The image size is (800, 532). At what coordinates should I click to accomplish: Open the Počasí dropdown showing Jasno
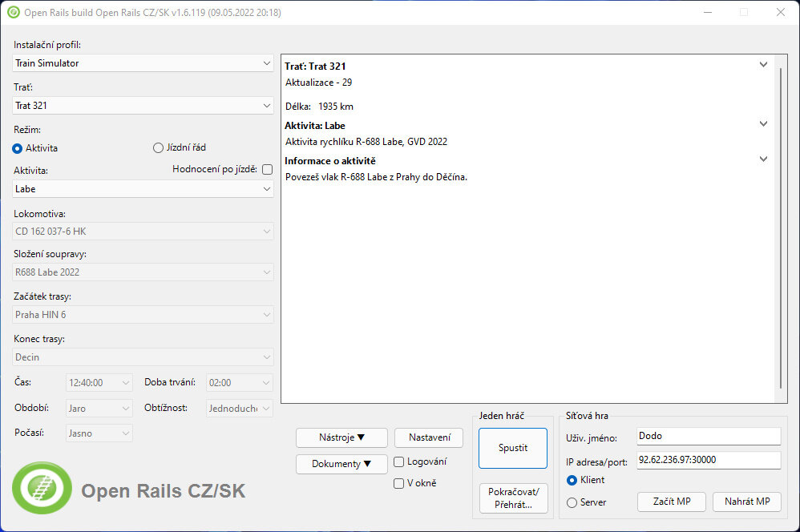click(x=99, y=433)
